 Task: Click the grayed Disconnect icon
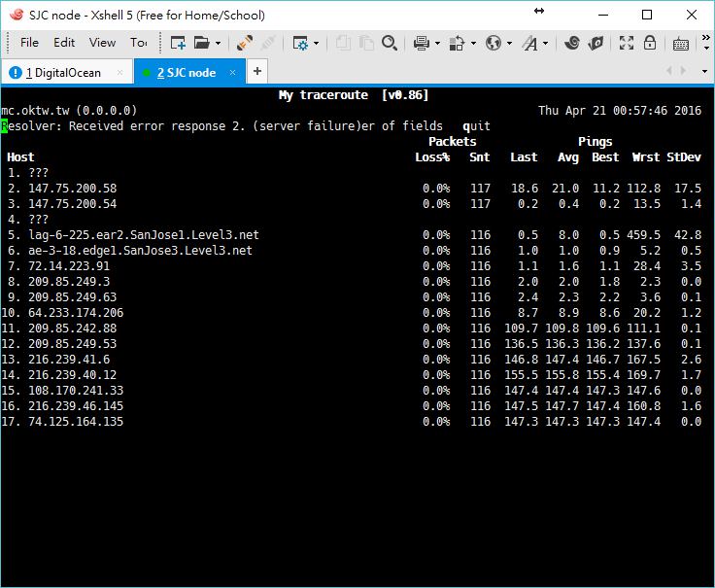(268, 43)
